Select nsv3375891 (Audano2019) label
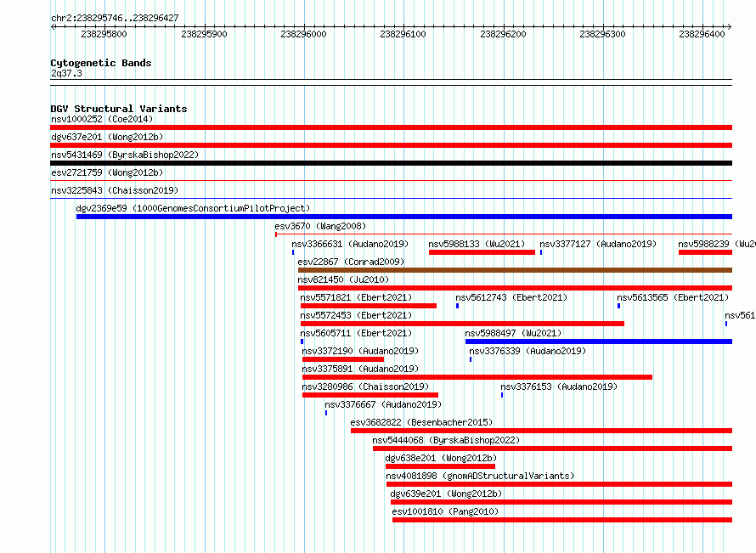756x553 pixels. click(x=361, y=369)
